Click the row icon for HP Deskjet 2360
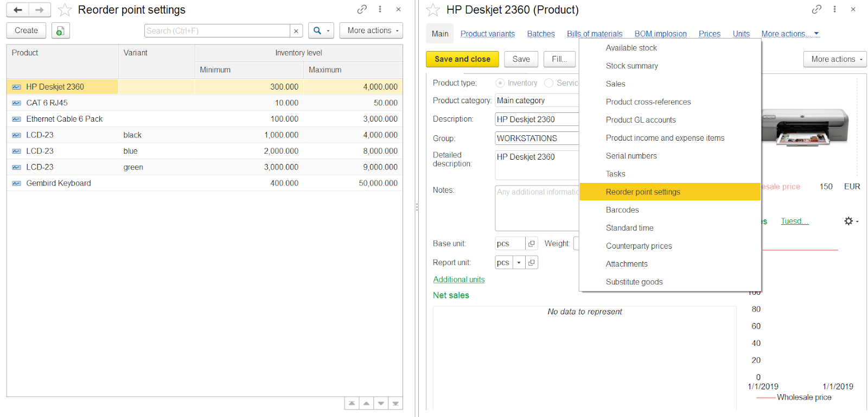Viewport: 868px width, 417px height. tap(17, 87)
